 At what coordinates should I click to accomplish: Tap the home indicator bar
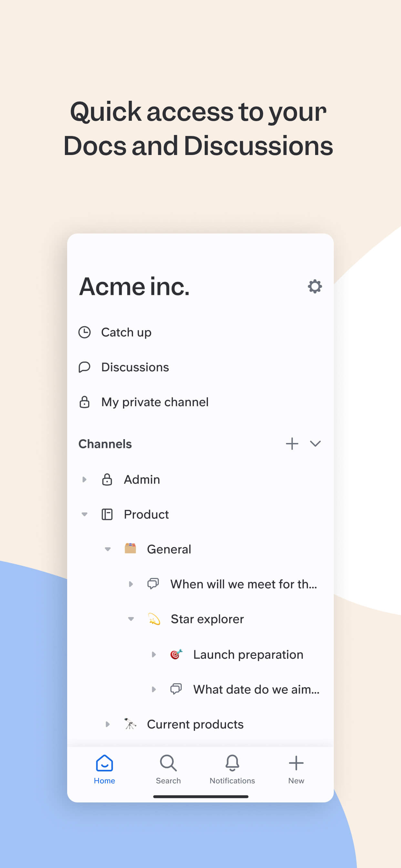[200, 797]
